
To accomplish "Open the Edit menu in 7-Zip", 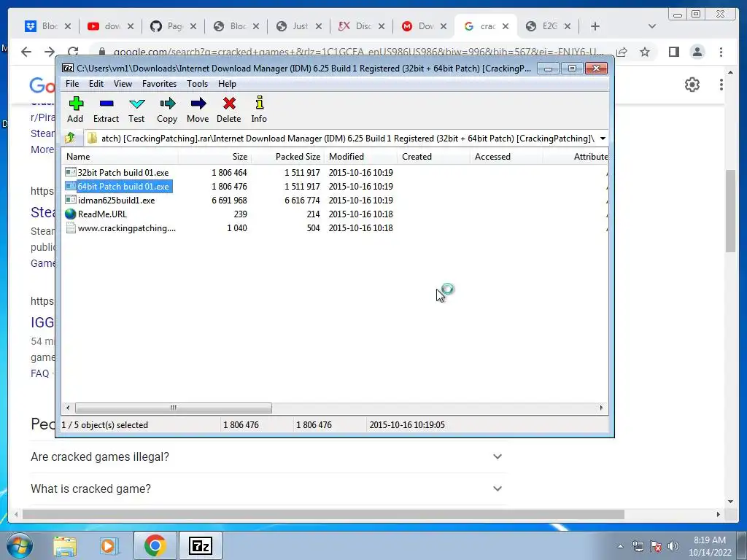I will [x=96, y=84].
